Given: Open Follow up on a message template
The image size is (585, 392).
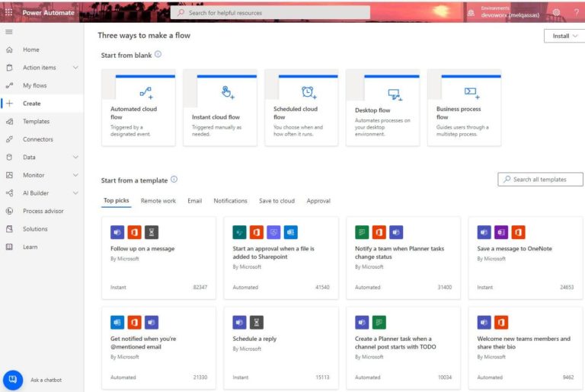Looking at the screenshot, I should click(x=158, y=258).
